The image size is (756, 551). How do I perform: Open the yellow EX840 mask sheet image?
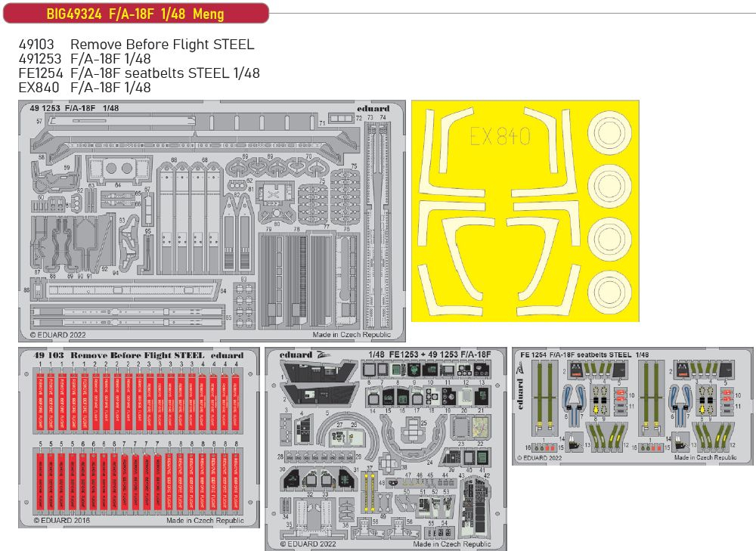point(525,211)
